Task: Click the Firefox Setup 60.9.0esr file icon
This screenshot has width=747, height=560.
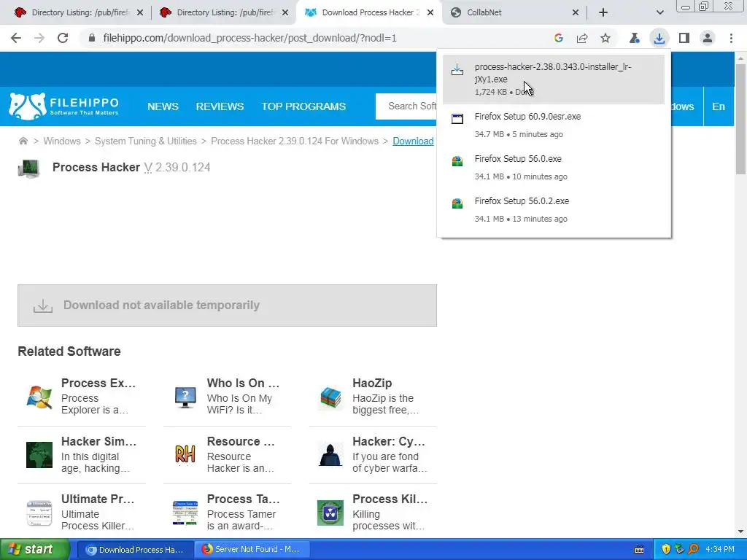Action: pos(457,119)
